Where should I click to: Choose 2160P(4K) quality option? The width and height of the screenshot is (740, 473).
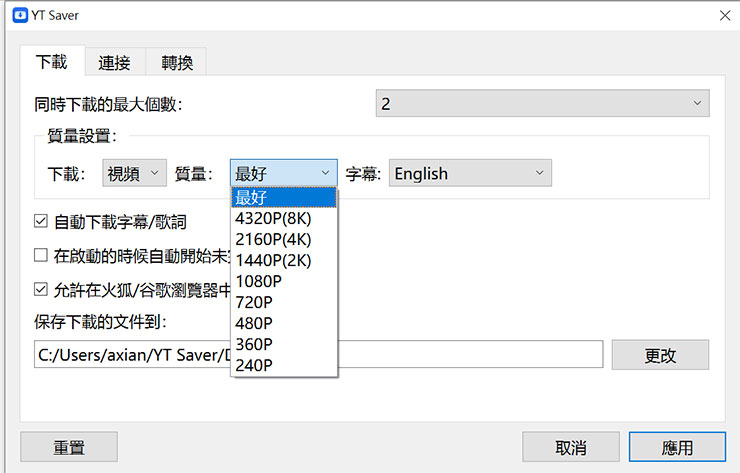click(x=284, y=239)
